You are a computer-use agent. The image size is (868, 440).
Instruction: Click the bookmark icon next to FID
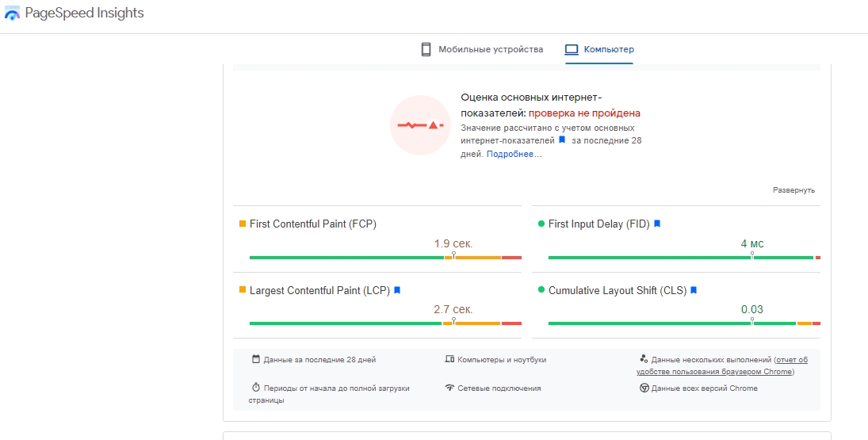click(657, 224)
